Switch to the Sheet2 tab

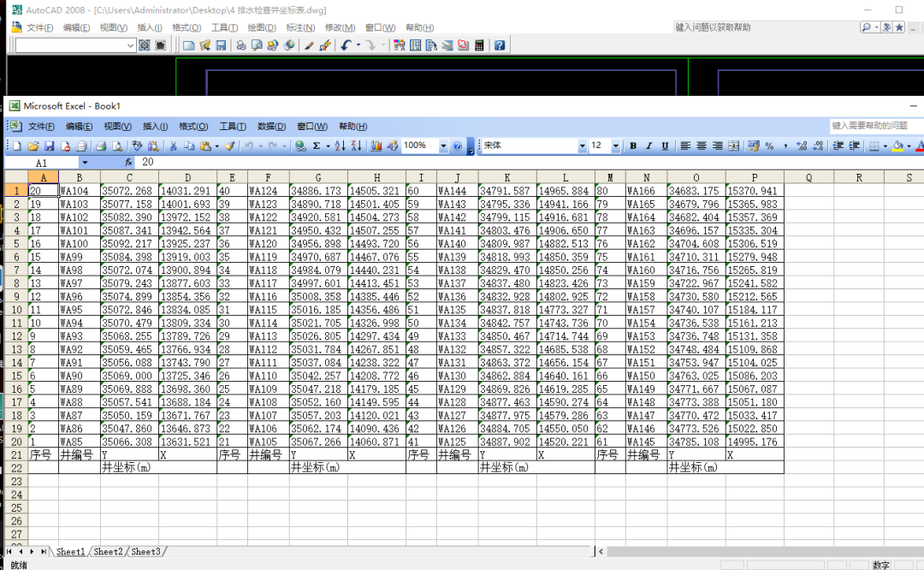click(109, 552)
